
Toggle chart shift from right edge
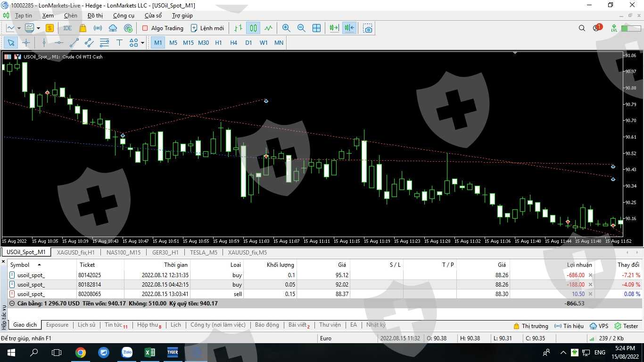pyautogui.click(x=349, y=28)
